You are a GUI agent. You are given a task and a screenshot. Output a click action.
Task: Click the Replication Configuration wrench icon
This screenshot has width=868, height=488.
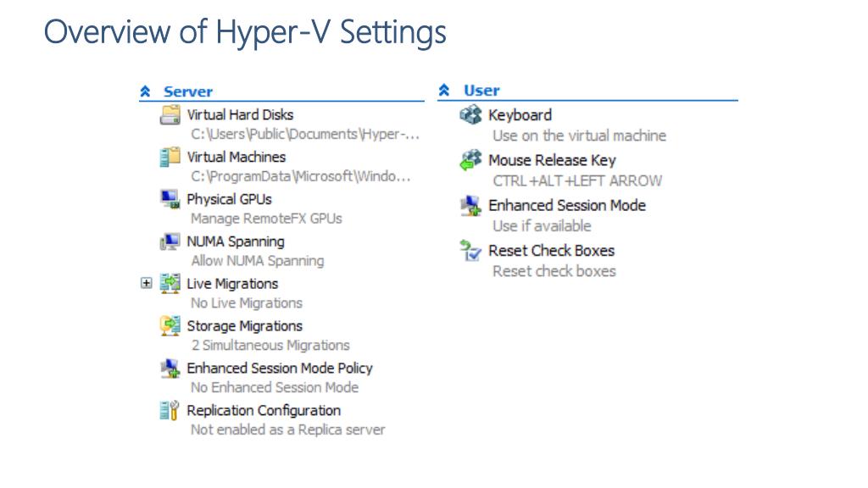pyautogui.click(x=170, y=410)
